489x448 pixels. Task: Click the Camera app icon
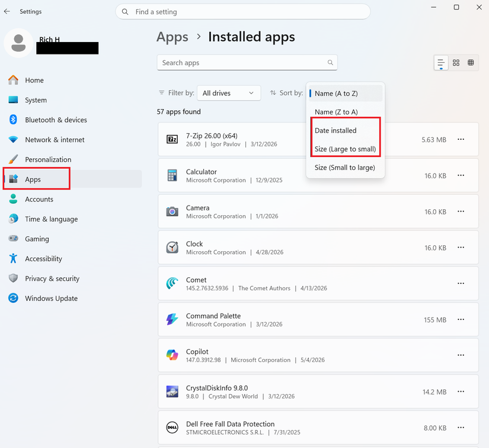point(172,212)
